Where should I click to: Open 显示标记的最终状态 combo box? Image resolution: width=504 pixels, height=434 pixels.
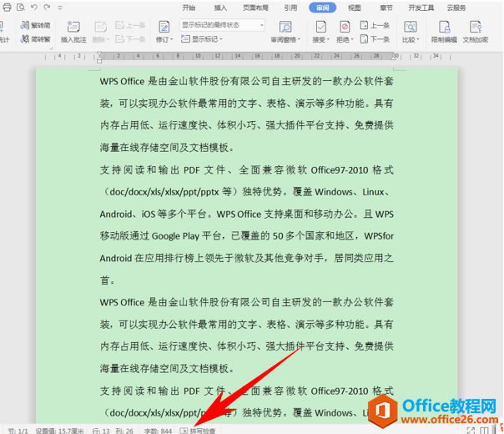click(222, 25)
